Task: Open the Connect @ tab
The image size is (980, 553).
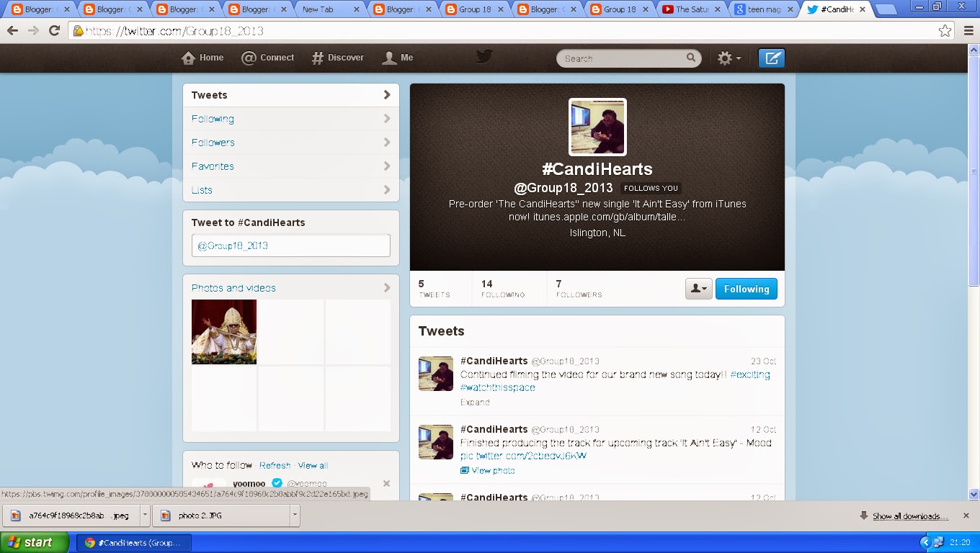Action: 267,58
